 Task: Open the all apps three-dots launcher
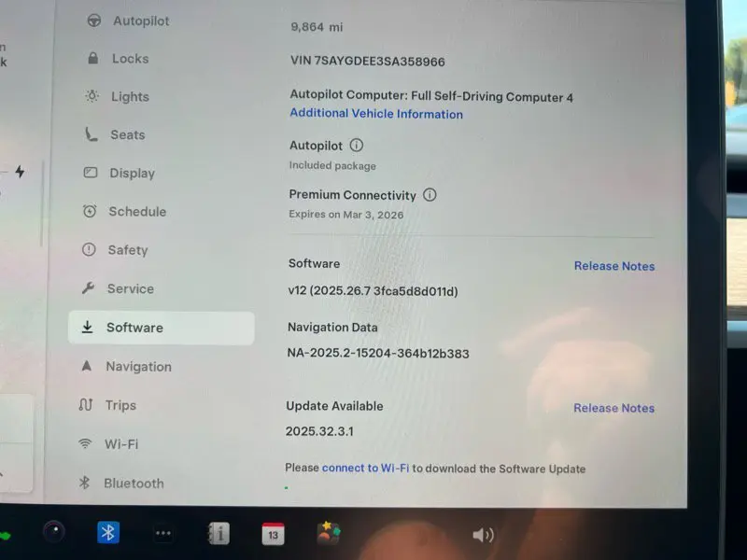[x=163, y=533]
